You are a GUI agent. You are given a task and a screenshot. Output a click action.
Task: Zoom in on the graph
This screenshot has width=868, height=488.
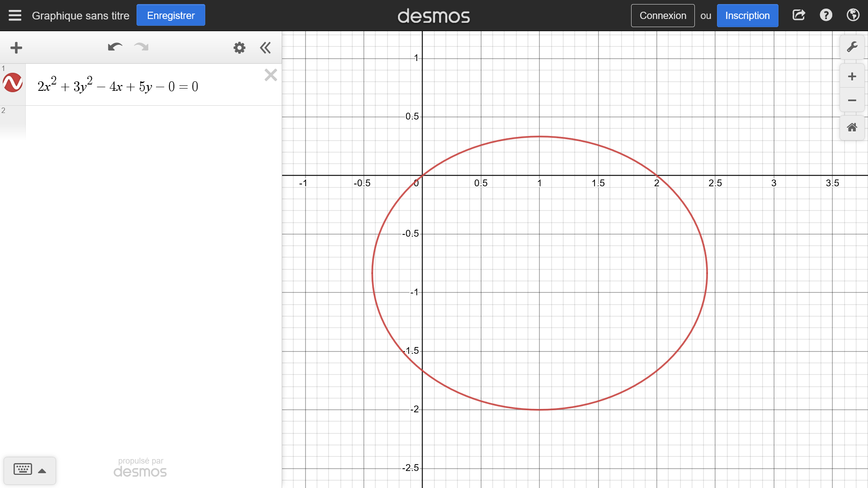tap(852, 76)
